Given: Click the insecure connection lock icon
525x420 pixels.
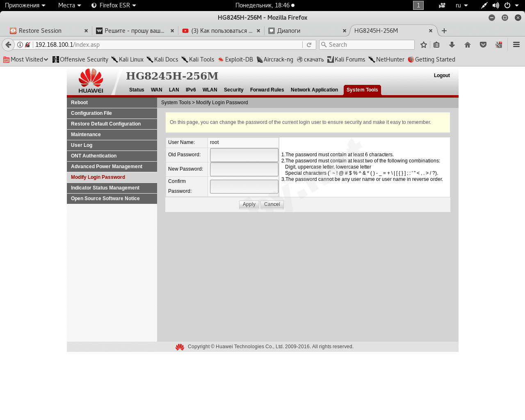Looking at the screenshot, I should point(27,45).
